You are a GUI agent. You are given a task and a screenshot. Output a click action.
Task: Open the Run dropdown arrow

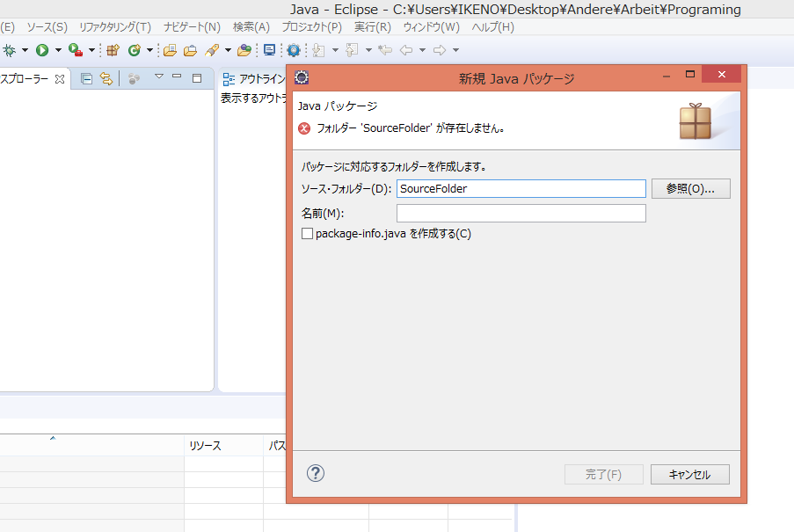(x=58, y=50)
